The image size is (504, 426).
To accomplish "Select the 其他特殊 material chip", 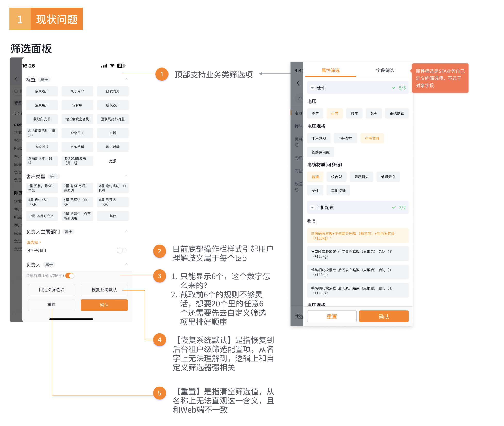I will click(x=338, y=190).
